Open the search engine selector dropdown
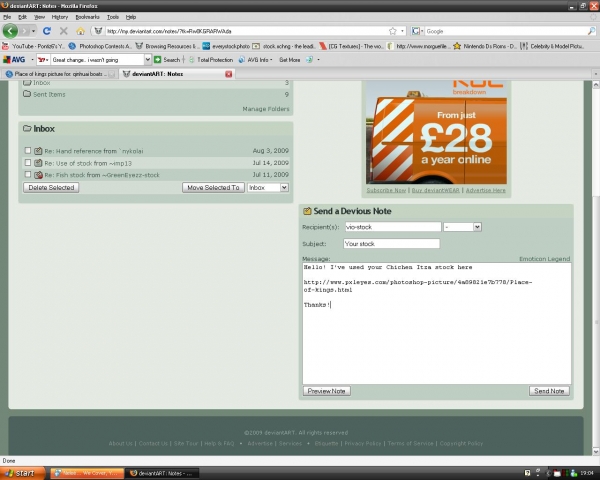 [x=417, y=31]
